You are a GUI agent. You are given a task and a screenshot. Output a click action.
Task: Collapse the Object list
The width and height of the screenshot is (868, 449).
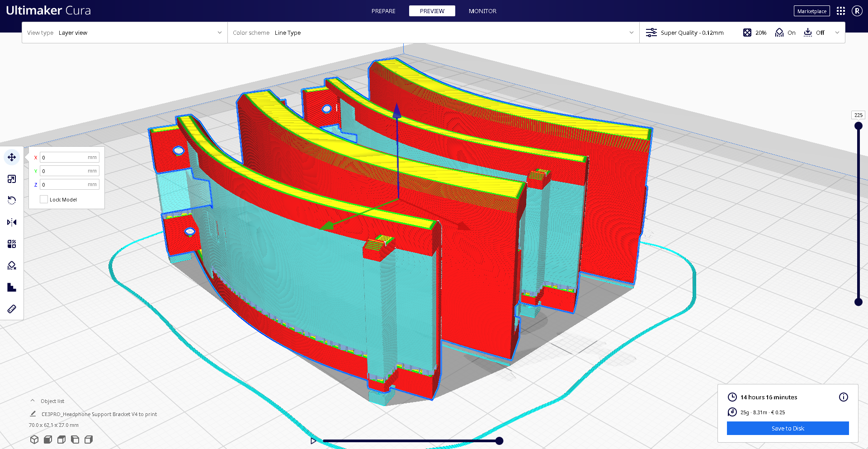point(33,401)
